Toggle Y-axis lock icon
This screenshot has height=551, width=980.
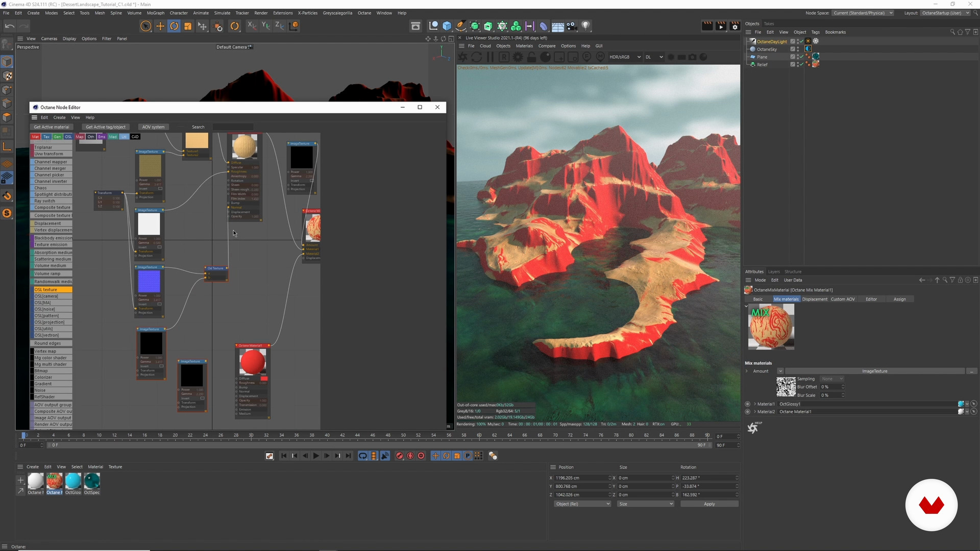[x=265, y=26]
